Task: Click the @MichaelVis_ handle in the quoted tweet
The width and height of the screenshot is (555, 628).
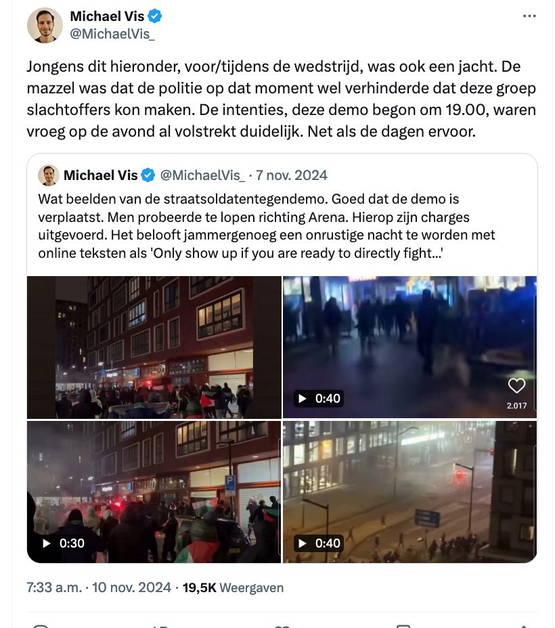Action: tap(203, 175)
